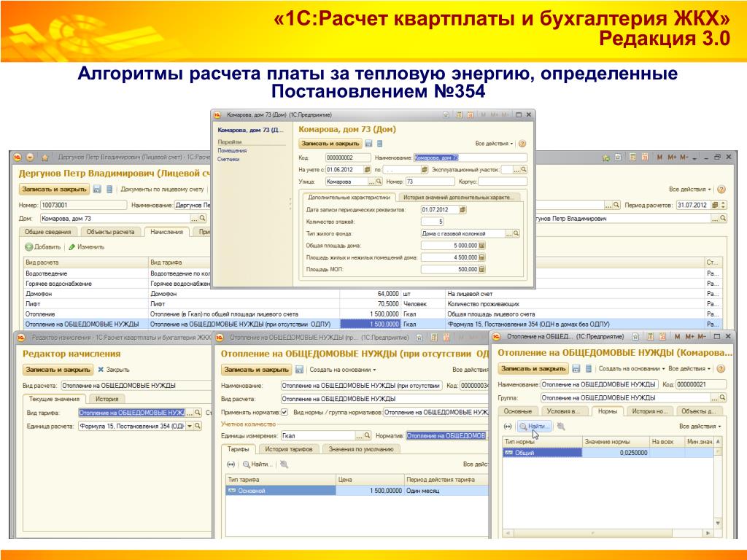
Task: Select История tab in Редактор начисления
Action: [107, 399]
